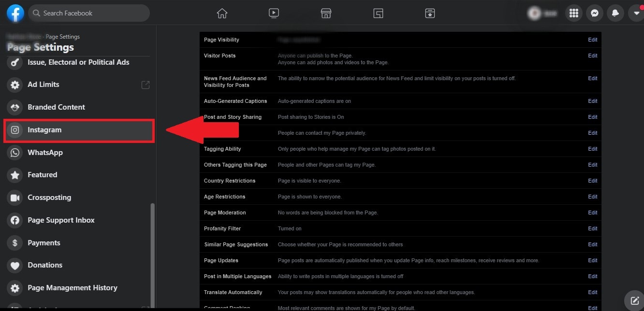The width and height of the screenshot is (644, 311).
Task: Click the WhatsApp phone icon in sidebar
Action: tap(15, 153)
